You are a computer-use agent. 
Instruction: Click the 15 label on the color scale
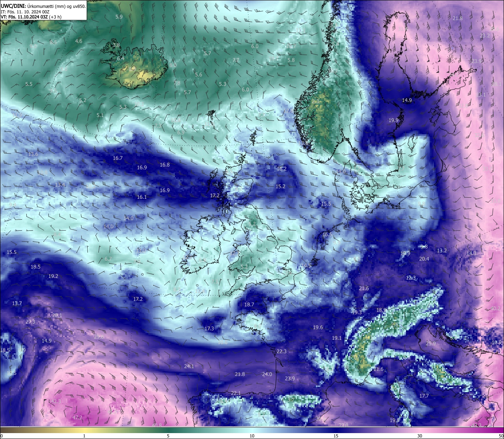(336, 436)
